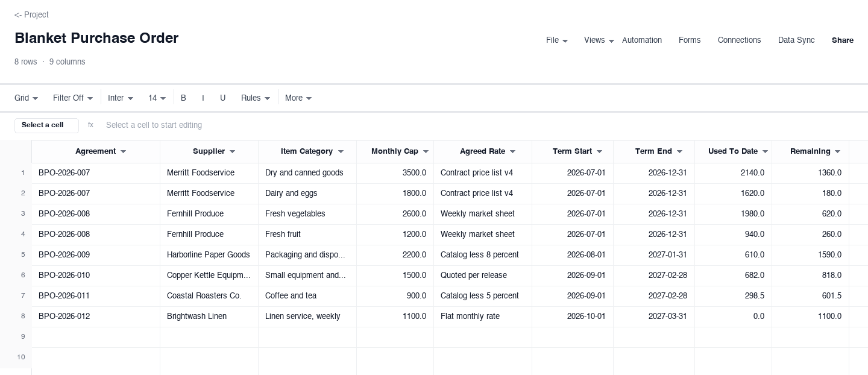Toggle italic formatting (I)
The width and height of the screenshot is (868, 375).
[x=203, y=98]
